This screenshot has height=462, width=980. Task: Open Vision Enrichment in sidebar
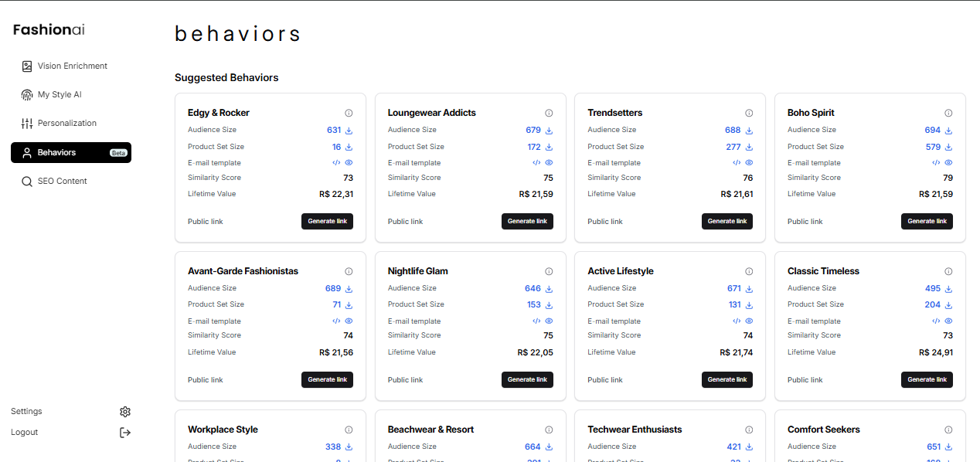(x=72, y=66)
